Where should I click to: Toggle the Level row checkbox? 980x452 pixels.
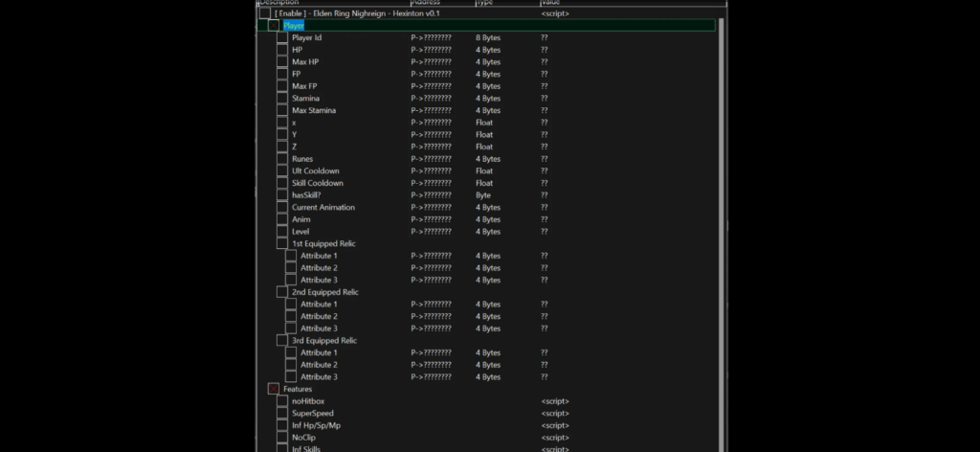point(282,232)
